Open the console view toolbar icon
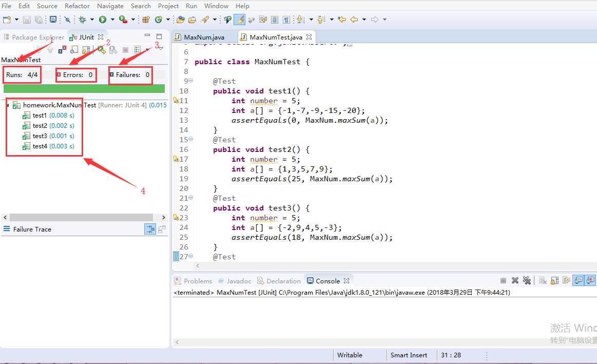Image resolution: width=597 pixels, height=364 pixels. click(x=53, y=20)
